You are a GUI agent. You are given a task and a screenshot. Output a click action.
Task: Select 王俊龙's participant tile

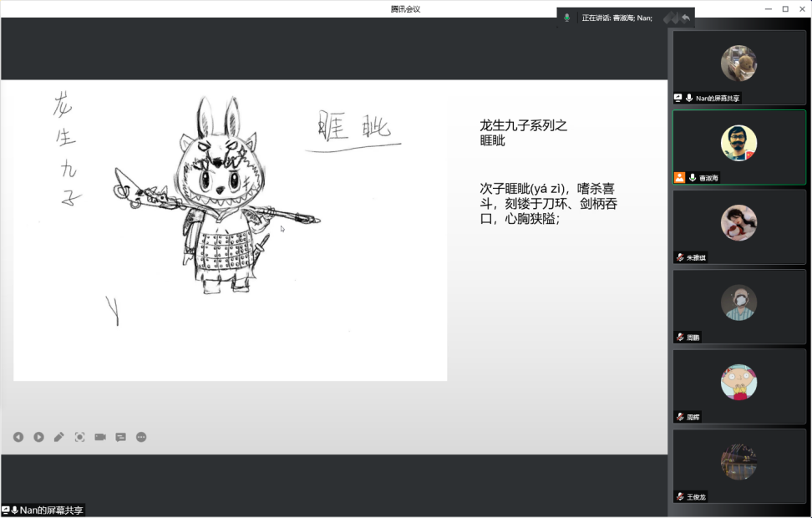tap(739, 465)
